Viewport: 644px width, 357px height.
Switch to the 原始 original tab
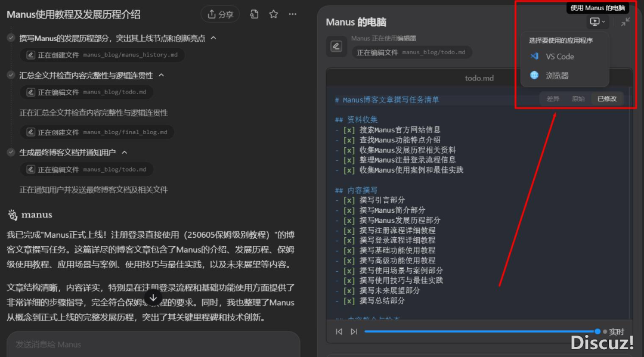click(x=578, y=99)
